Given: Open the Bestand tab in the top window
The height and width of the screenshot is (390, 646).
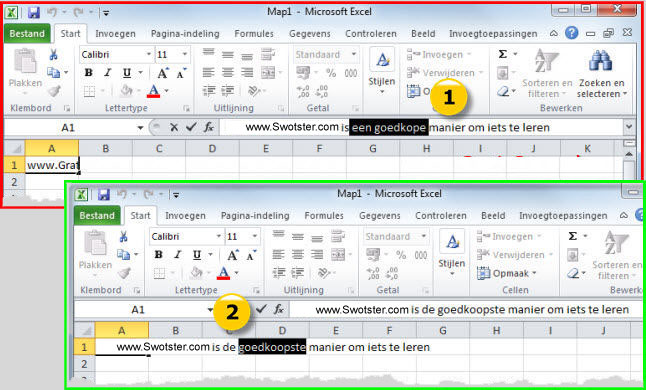Looking at the screenshot, I should pos(27,33).
